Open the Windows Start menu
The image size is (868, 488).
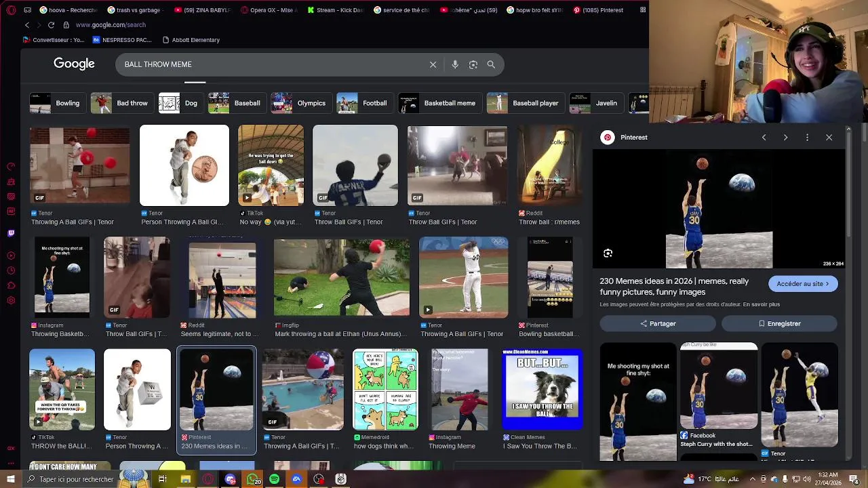pyautogui.click(x=10, y=479)
